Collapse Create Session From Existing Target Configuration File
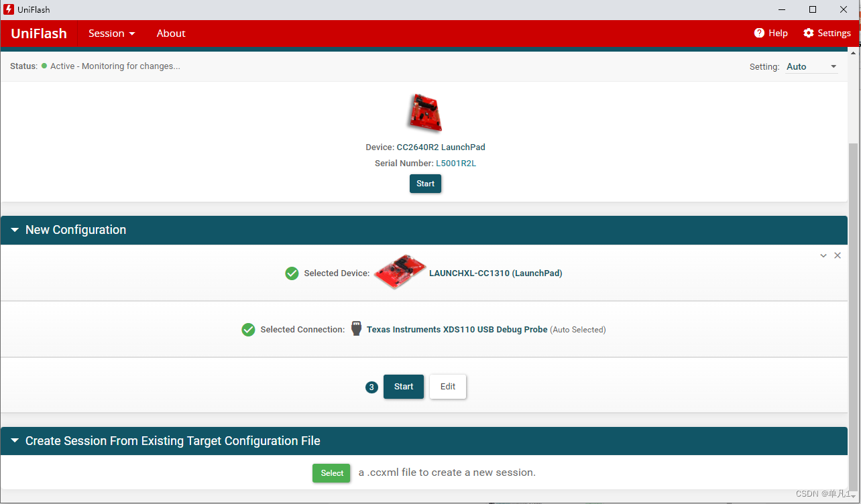Image resolution: width=861 pixels, height=504 pixels. pos(15,441)
